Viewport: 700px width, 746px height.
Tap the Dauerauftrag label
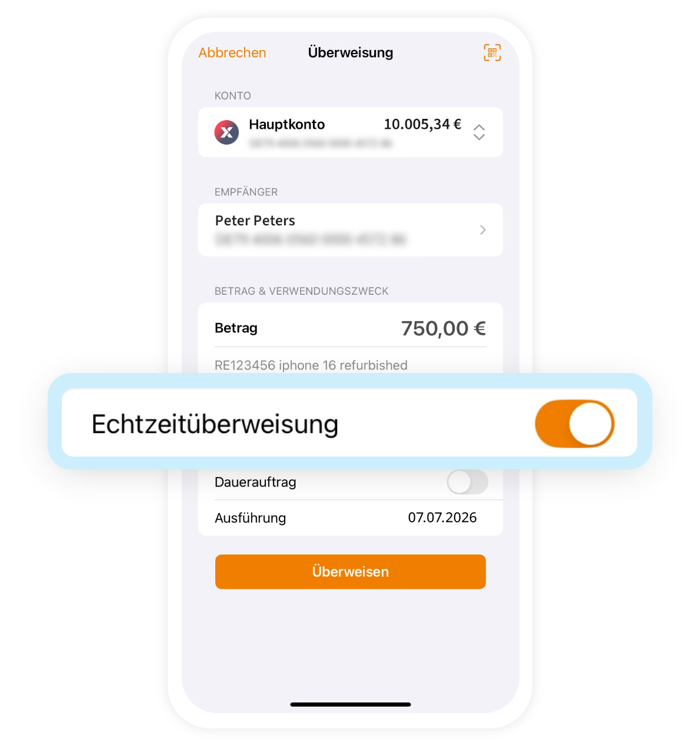[x=255, y=482]
